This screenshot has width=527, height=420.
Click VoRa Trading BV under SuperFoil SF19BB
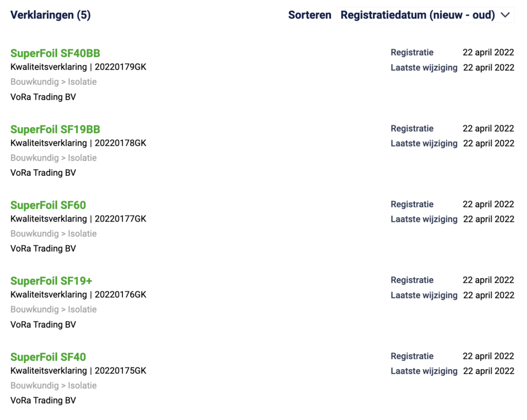(43, 173)
